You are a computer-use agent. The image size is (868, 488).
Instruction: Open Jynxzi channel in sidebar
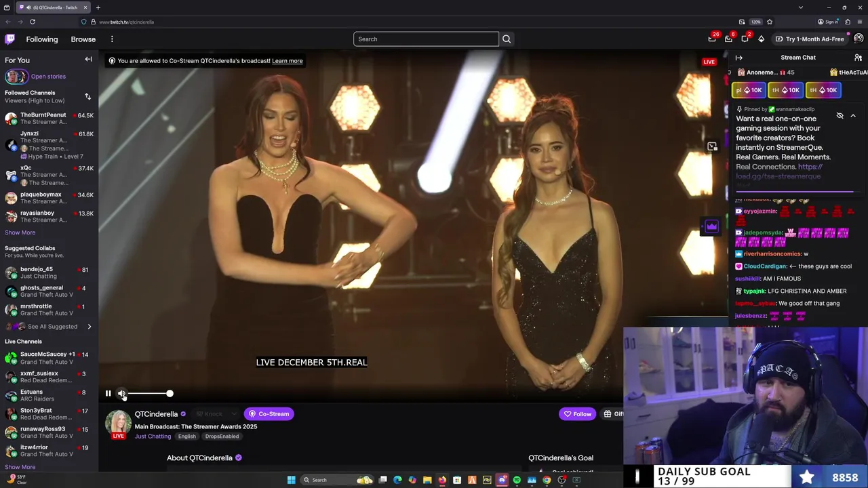[x=49, y=144]
